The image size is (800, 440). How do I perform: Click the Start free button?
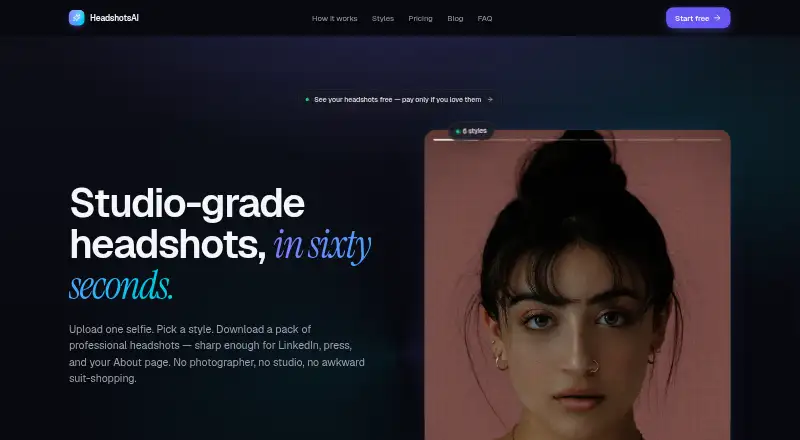[x=698, y=18]
